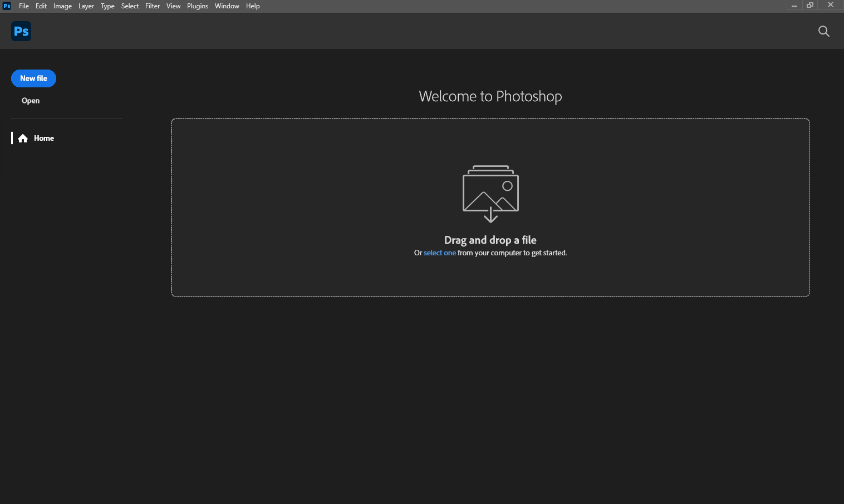The image size is (844, 504).
Task: Open the Layer menu
Action: click(x=86, y=6)
